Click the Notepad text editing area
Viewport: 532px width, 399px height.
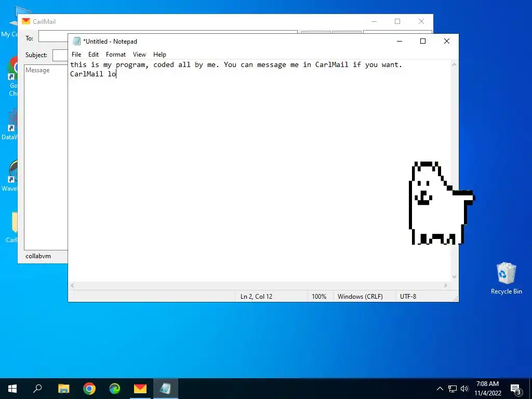tap(260, 170)
